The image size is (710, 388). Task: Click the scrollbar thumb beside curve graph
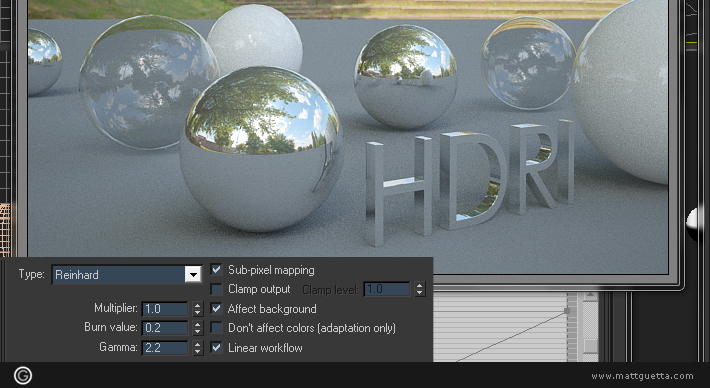590,345
